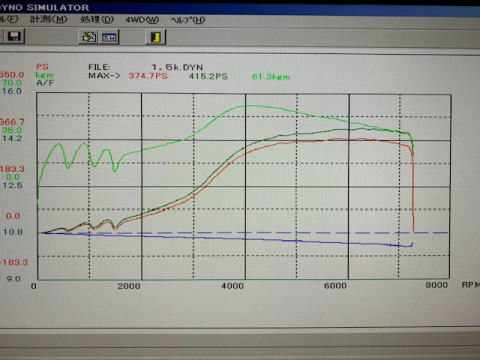This screenshot has width=480, height=360.
Task: Click the RPM axis unit label
Action: (x=471, y=285)
